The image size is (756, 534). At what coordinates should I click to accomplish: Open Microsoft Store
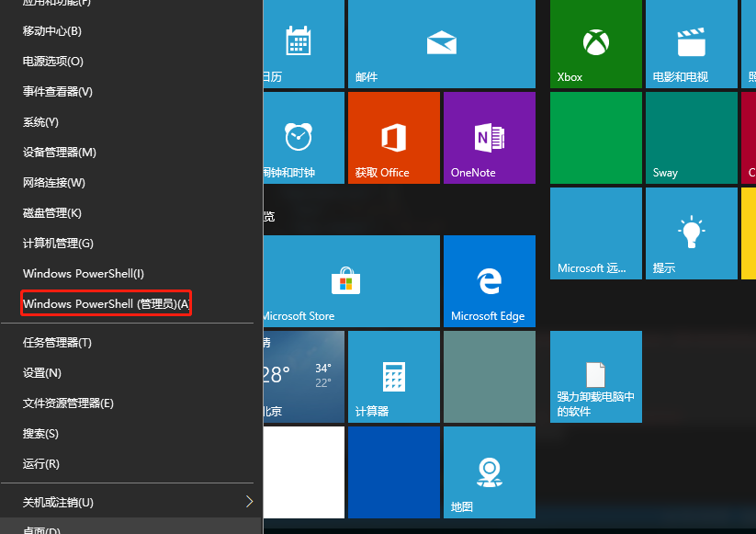[352, 280]
